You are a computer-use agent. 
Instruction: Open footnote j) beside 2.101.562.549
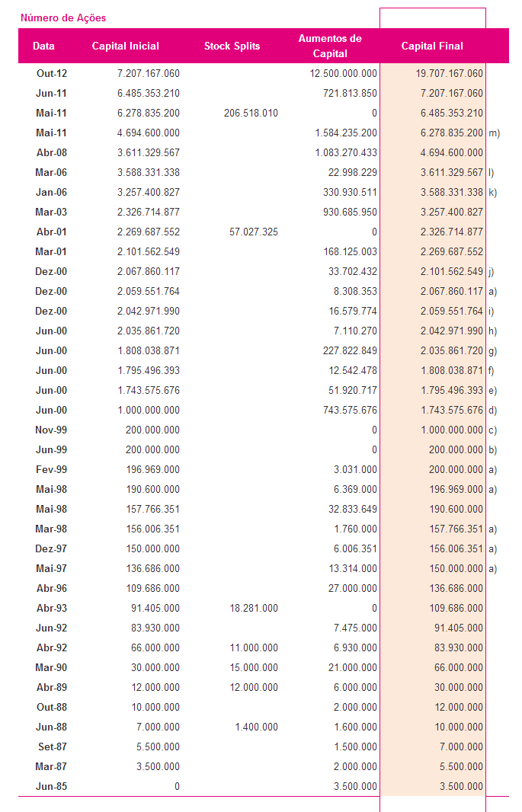point(492,272)
